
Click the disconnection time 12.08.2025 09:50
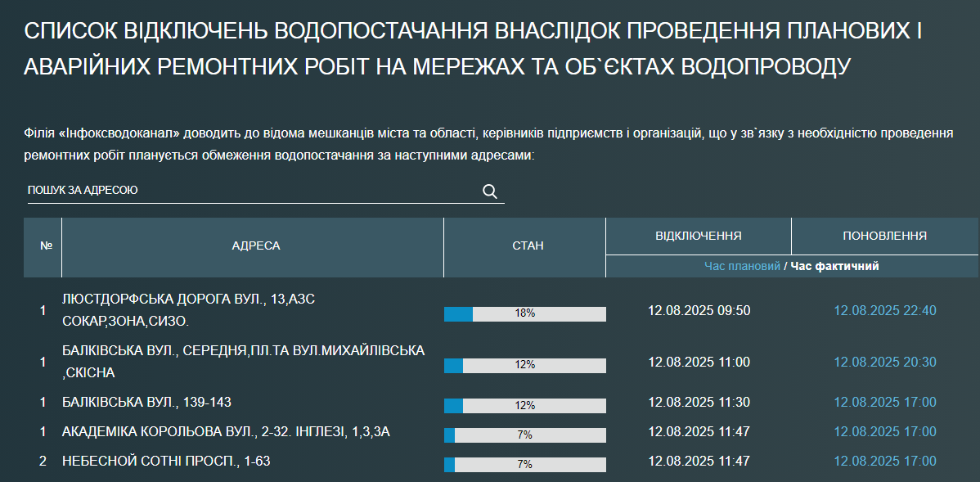coord(699,311)
